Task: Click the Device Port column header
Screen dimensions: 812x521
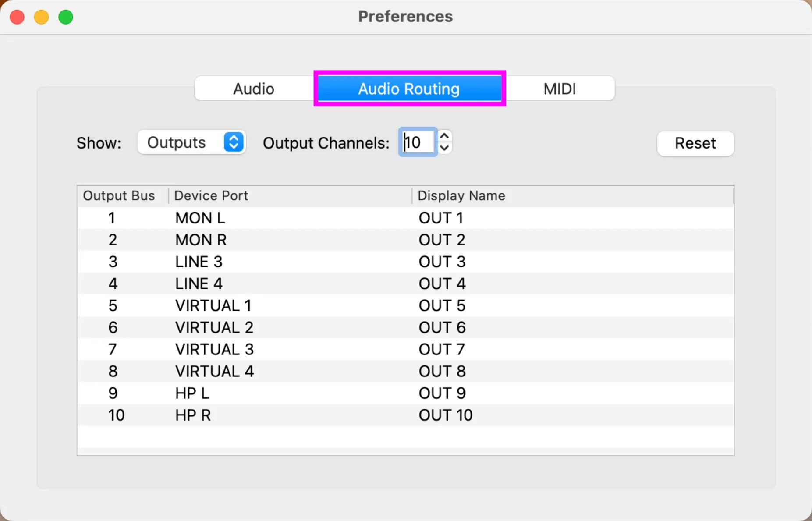Action: [211, 195]
